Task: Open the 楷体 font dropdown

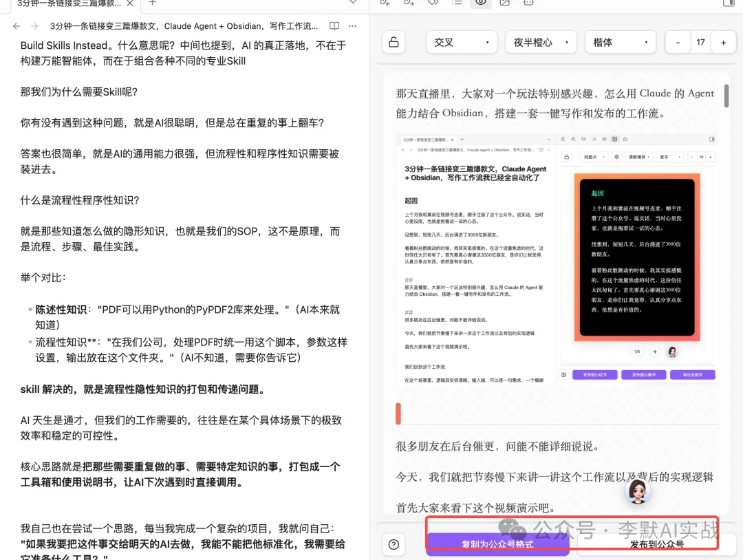Action: tap(620, 42)
